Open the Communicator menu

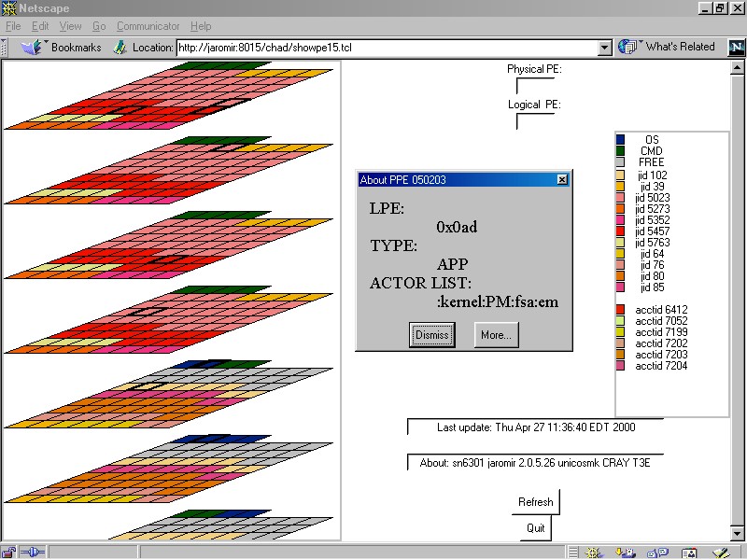148,26
